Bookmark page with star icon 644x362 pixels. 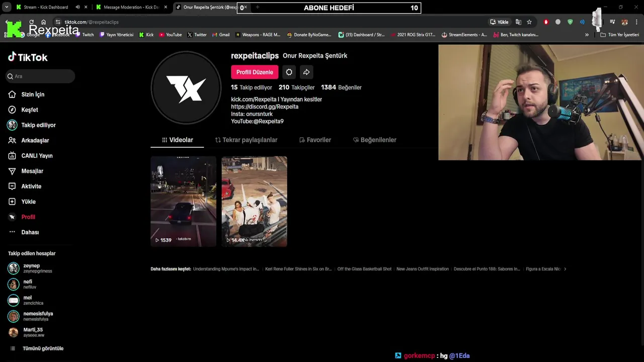coord(529,22)
